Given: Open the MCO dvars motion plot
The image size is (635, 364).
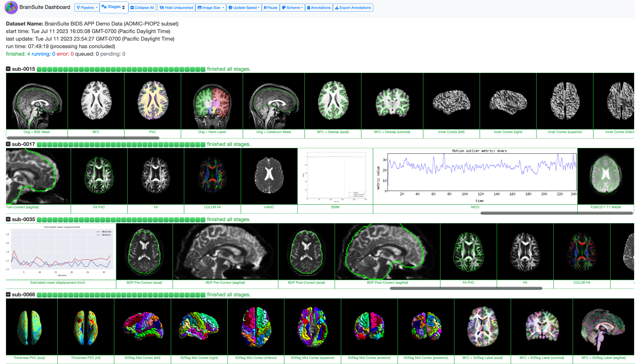Looking at the screenshot, I should 475,176.
